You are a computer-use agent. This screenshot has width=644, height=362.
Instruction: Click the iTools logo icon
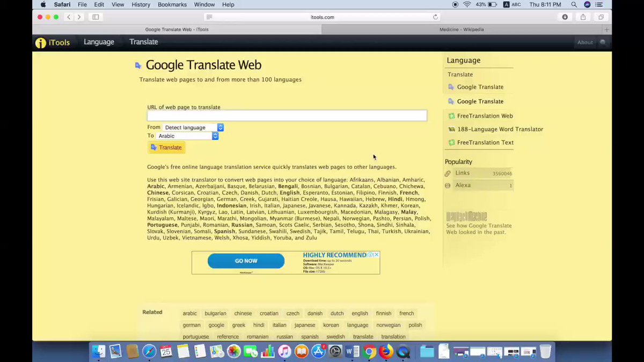click(41, 43)
